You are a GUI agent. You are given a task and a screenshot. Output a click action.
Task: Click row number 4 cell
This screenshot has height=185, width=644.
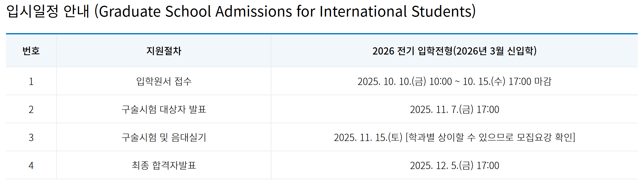click(x=31, y=165)
